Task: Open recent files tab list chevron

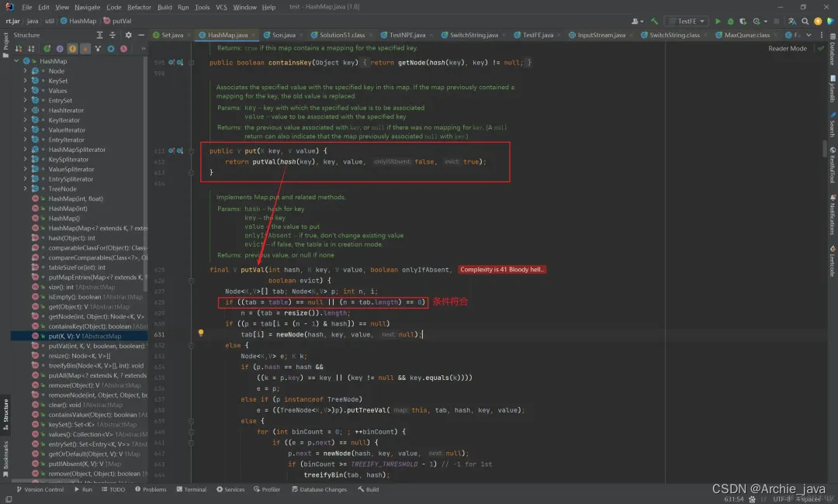Action: coord(809,35)
